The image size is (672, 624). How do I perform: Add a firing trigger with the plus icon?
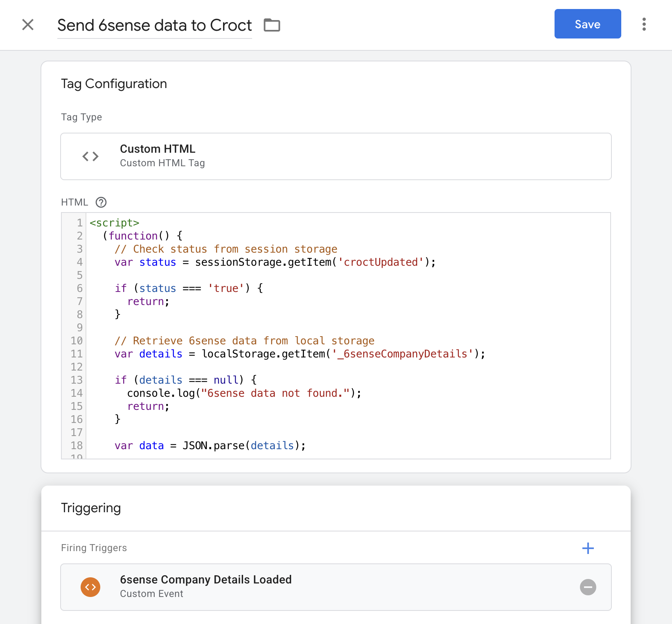[588, 548]
